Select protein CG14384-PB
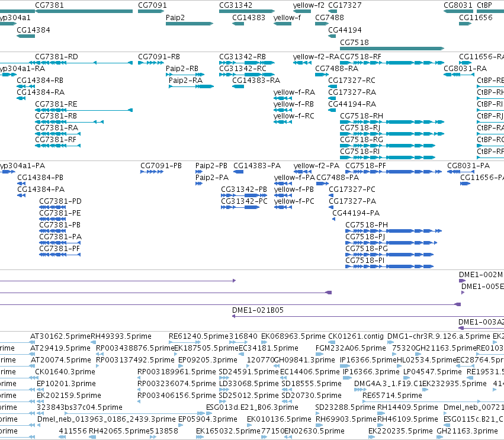The width and height of the screenshot is (504, 440). point(40,178)
